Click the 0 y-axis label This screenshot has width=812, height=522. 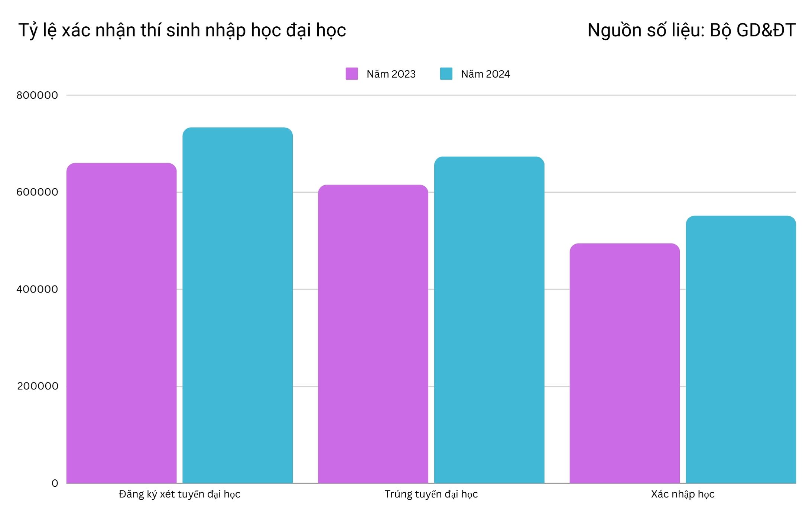[55, 483]
